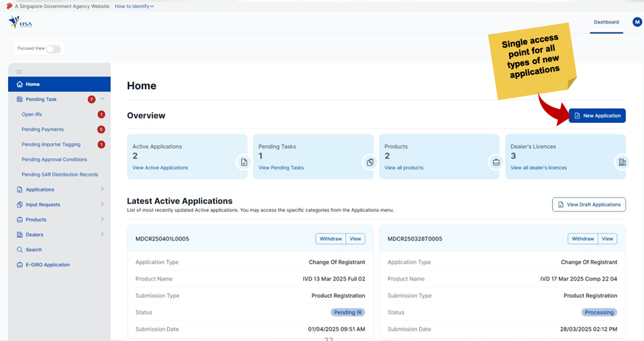Screen dimensions: 644x341
Task: Click the Products sidebar icon
Action: point(20,219)
